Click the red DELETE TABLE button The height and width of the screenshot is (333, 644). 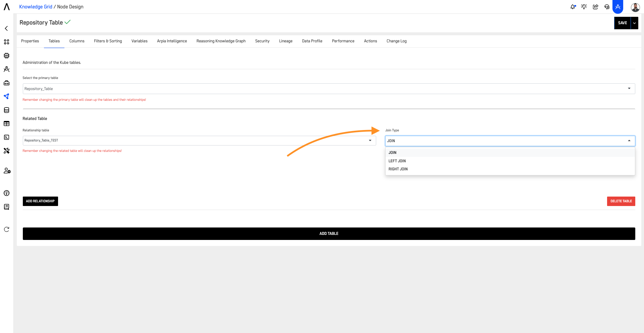(x=621, y=201)
